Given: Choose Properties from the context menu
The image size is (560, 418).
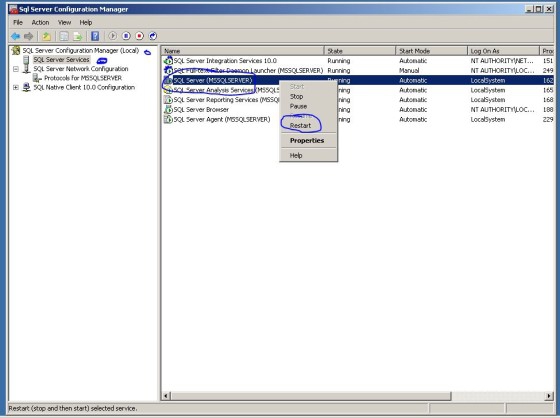Looking at the screenshot, I should pos(309,141).
